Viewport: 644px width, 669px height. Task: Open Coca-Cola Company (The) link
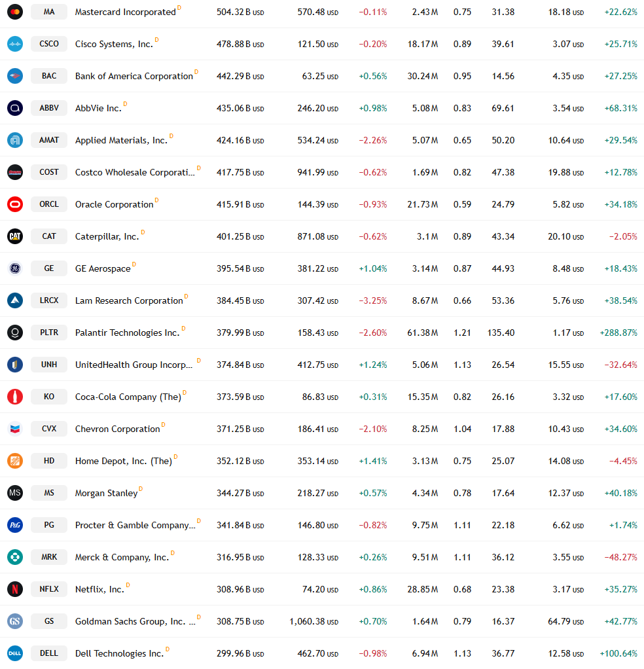click(x=128, y=397)
